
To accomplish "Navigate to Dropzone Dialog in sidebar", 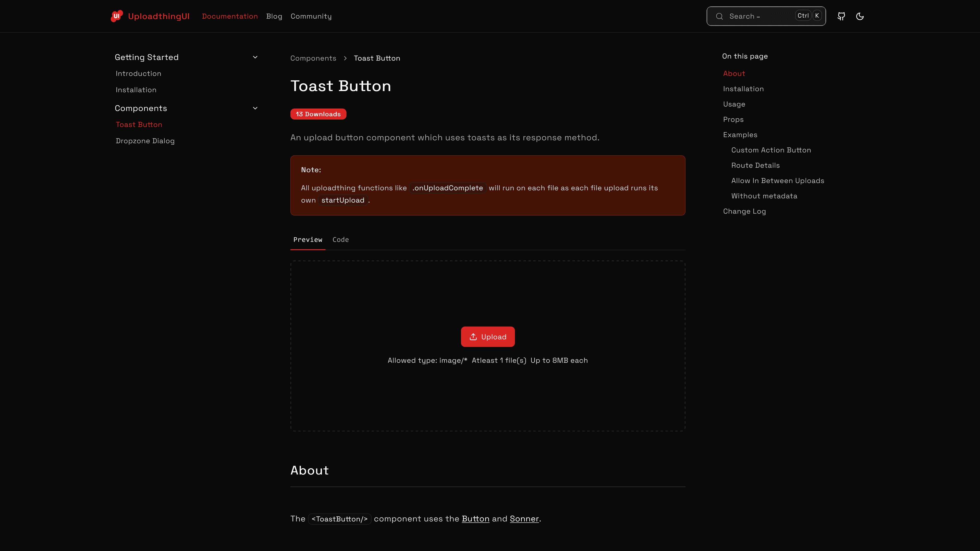I will coord(145,141).
